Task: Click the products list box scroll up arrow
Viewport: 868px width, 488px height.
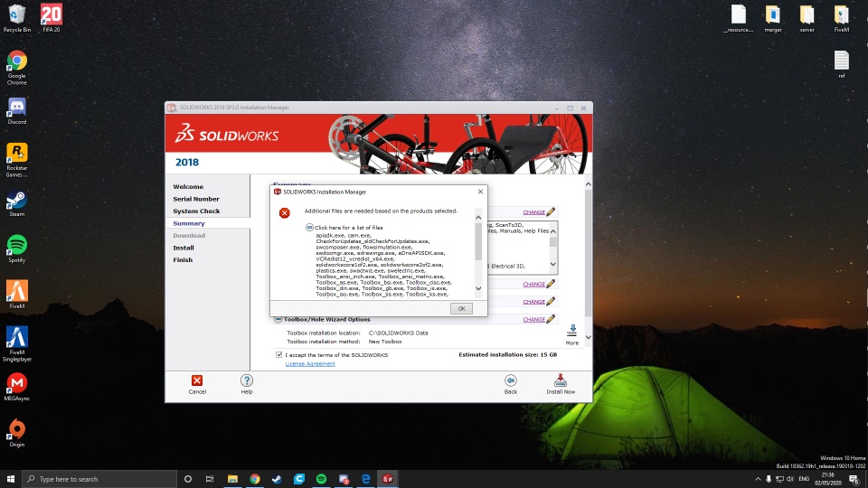Action: [553, 230]
